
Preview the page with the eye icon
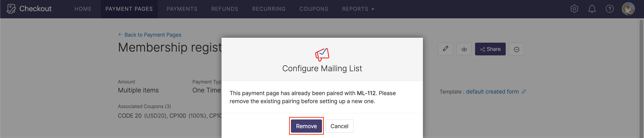point(464,49)
